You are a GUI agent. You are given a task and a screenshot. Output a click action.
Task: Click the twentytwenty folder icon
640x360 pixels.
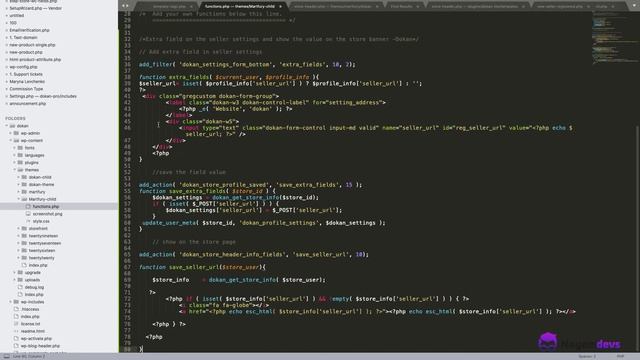(24, 258)
